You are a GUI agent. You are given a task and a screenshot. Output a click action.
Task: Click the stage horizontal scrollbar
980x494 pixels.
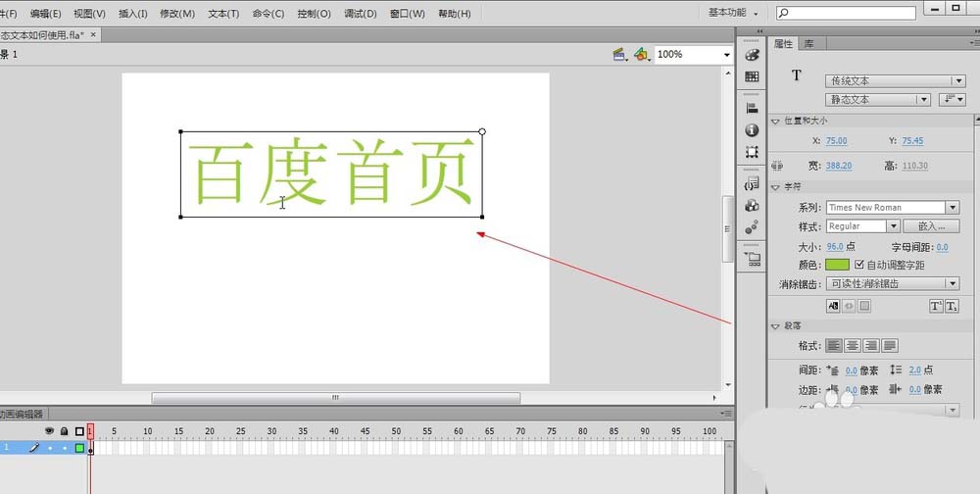[x=335, y=398]
